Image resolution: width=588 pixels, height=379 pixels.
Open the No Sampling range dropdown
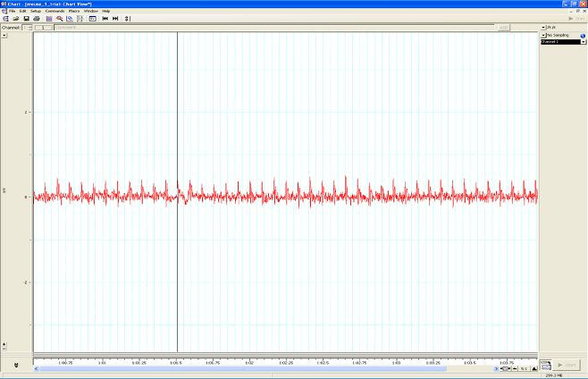(x=543, y=35)
